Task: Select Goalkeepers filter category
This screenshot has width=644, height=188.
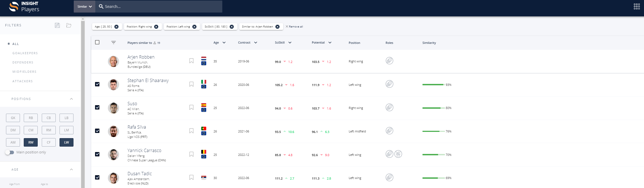Action: coord(25,53)
